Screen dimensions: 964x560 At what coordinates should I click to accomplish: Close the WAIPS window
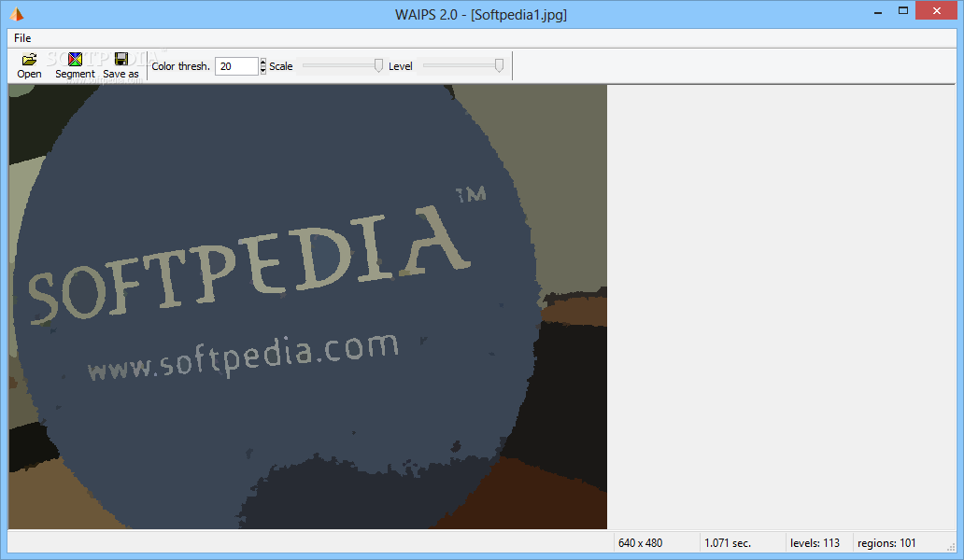pos(936,11)
